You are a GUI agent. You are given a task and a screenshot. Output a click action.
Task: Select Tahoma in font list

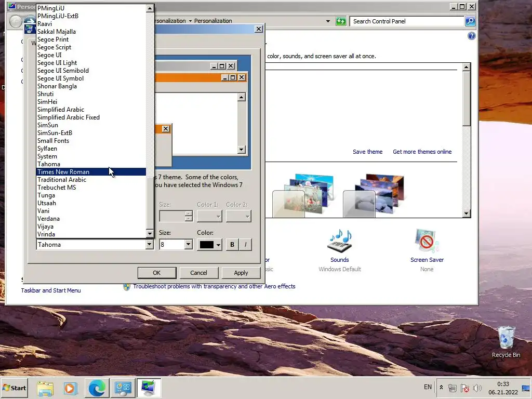click(91, 164)
